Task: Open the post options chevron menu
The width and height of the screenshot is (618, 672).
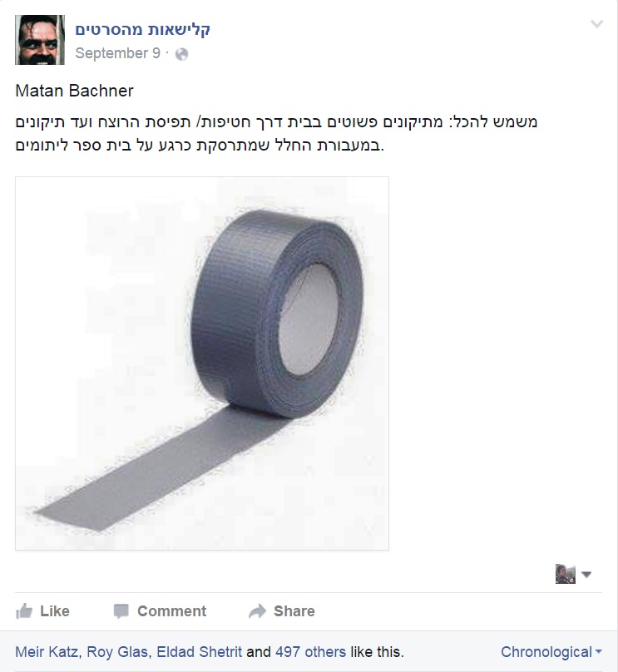Action: click(x=596, y=24)
